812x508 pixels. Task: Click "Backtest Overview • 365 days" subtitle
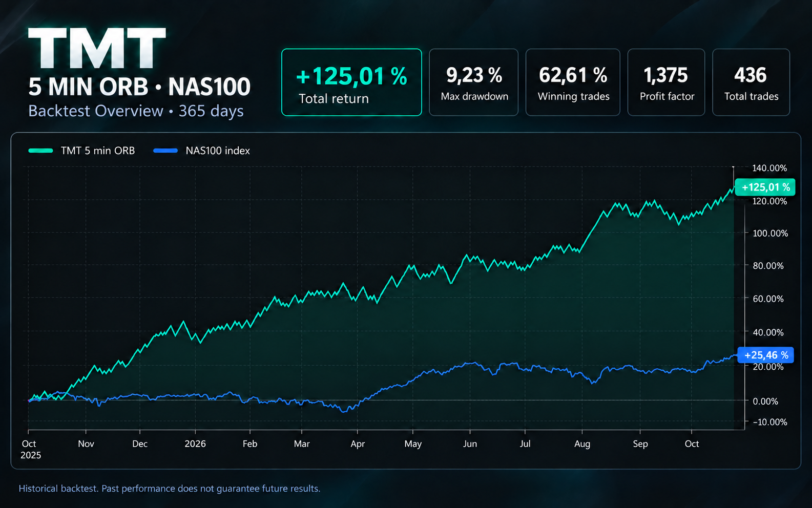point(136,111)
